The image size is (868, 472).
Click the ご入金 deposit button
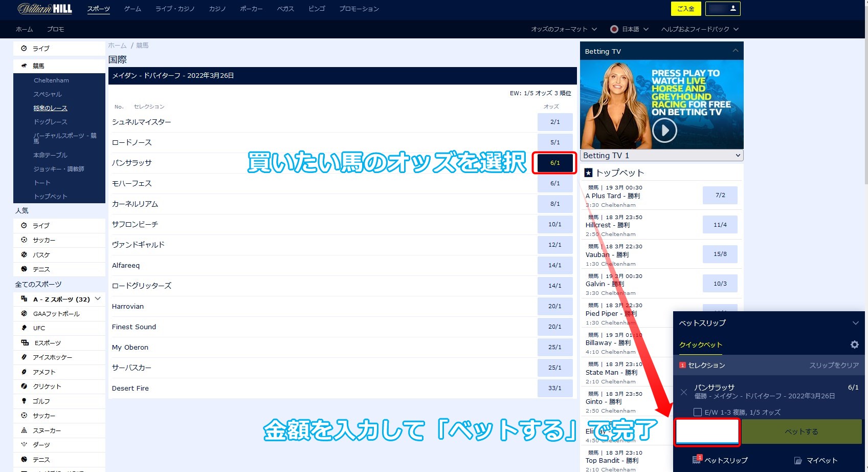point(685,9)
